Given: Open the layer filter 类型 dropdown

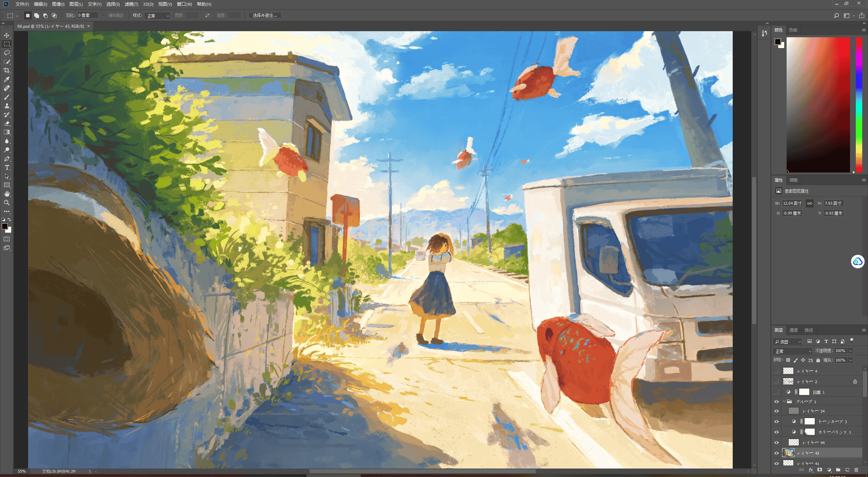Looking at the screenshot, I should click(788, 341).
